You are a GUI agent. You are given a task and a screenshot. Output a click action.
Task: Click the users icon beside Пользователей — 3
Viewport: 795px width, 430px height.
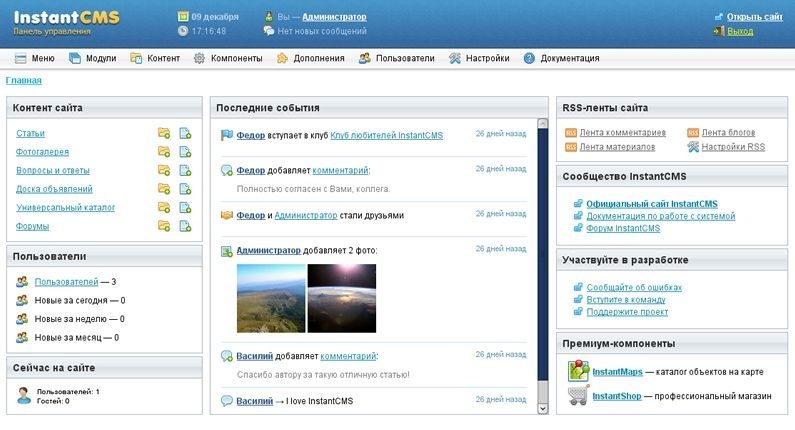point(22,282)
